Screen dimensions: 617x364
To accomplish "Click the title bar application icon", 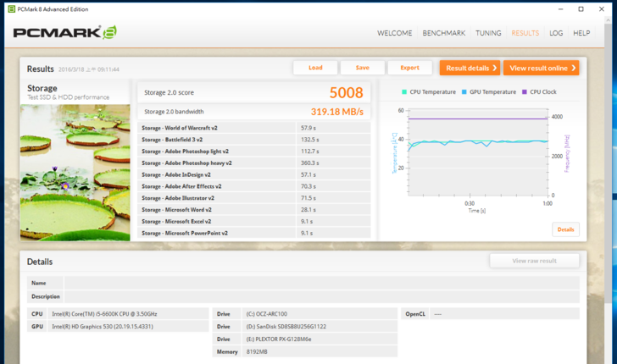I will 8,8.
